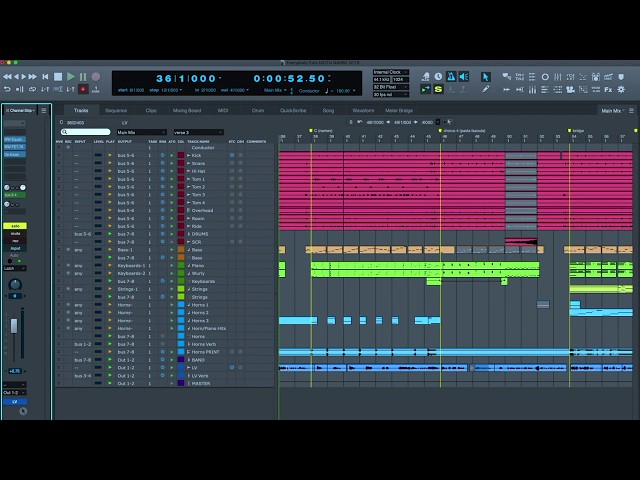Click the solo button on channel strip
640x480 pixels.
click(15, 226)
